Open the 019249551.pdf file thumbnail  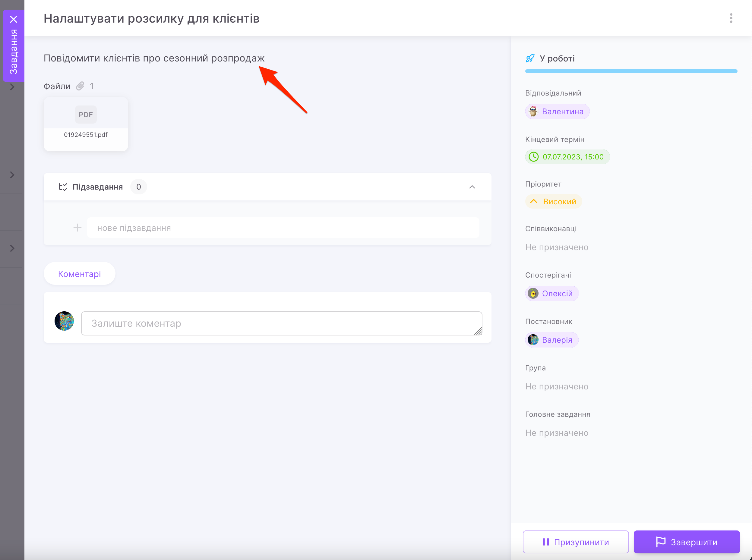point(86,124)
